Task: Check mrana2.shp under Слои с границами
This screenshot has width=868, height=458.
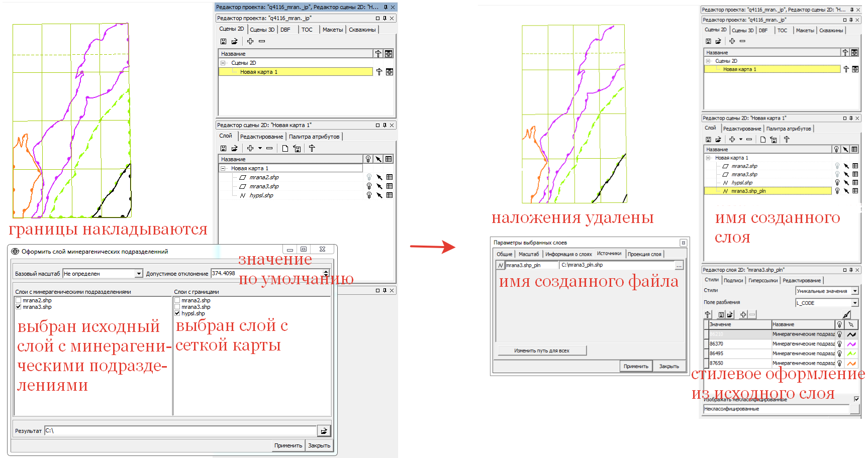Action: (x=177, y=300)
